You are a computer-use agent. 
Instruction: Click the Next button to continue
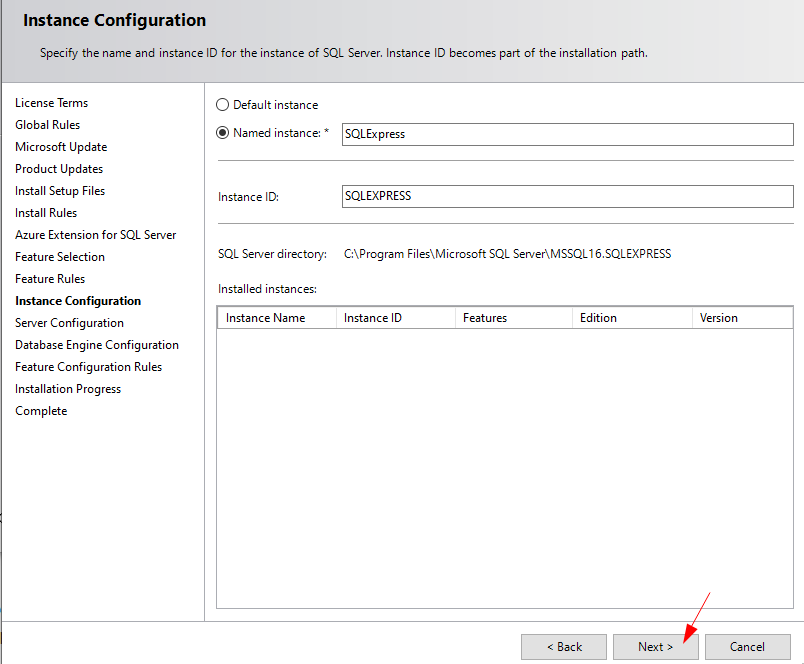coord(655,647)
